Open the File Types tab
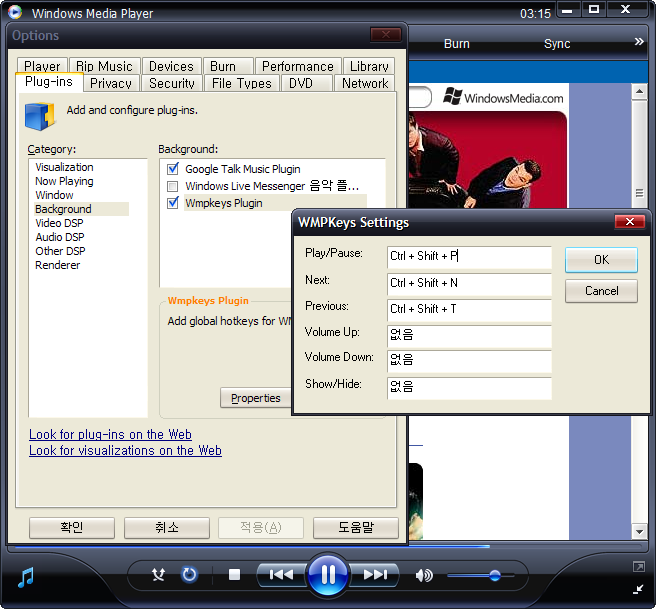 tap(242, 83)
